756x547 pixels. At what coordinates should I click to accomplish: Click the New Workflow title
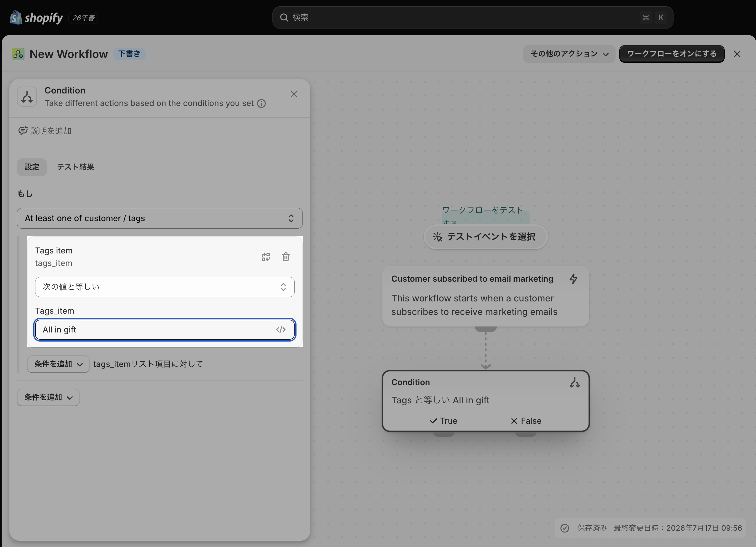[69, 54]
